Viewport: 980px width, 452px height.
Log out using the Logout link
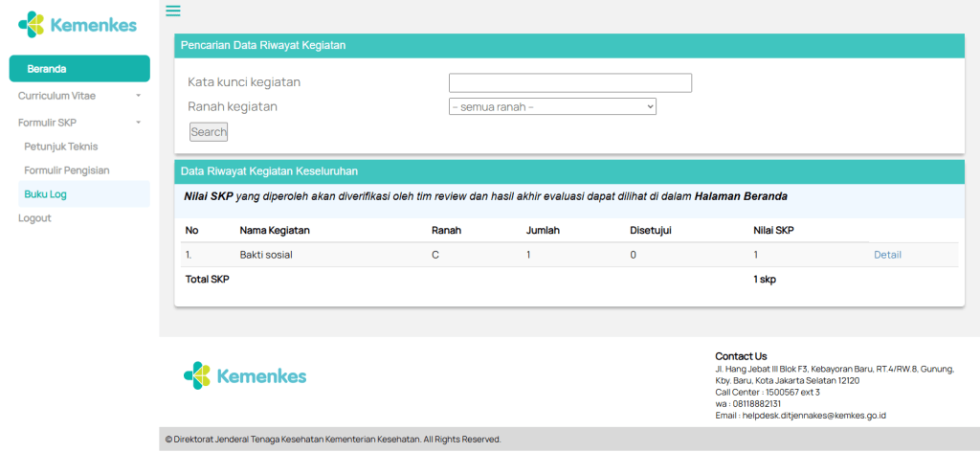click(34, 218)
